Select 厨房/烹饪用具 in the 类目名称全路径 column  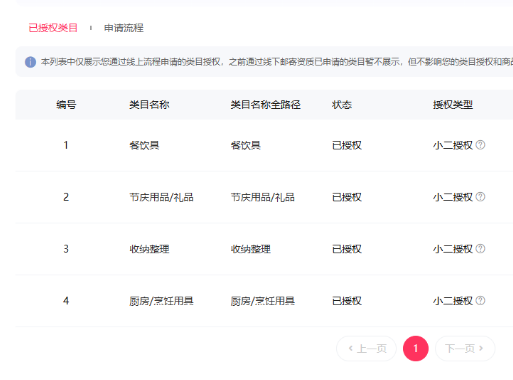click(x=263, y=301)
